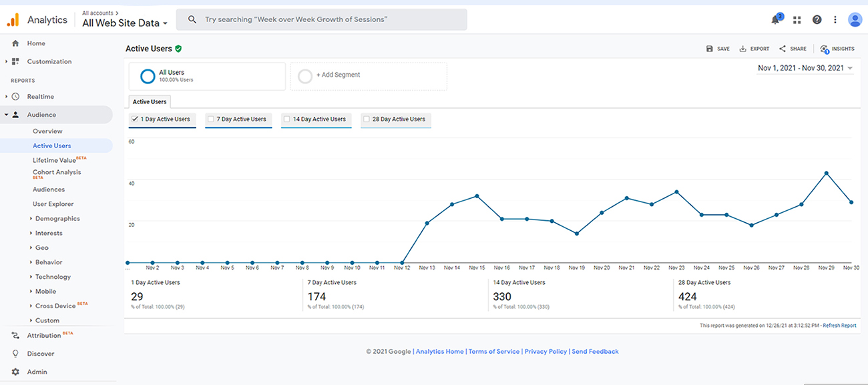Open the Google apps grid

[797, 20]
